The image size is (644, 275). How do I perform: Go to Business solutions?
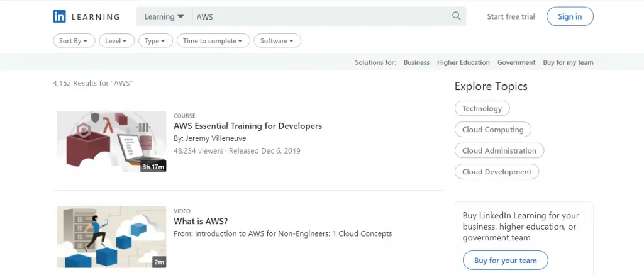[416, 62]
